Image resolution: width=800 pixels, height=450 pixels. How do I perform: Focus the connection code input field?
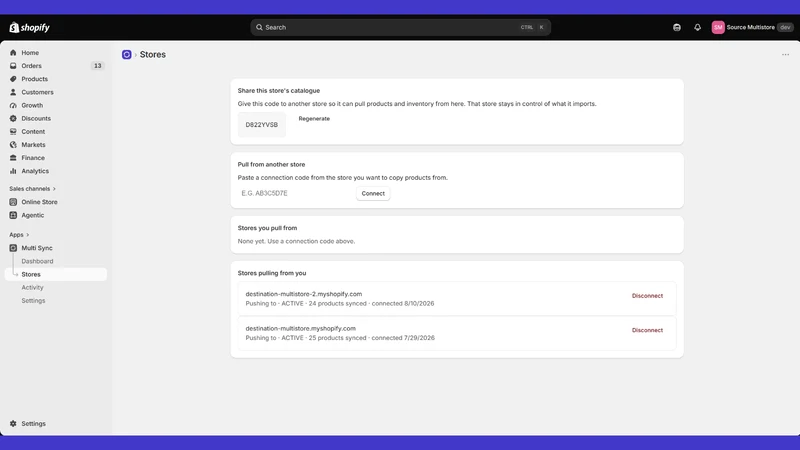295,193
